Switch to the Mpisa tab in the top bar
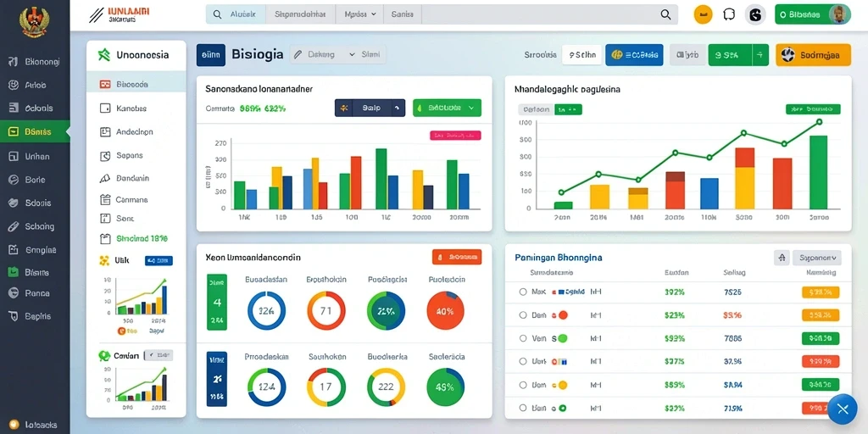868x434 pixels. (359, 14)
